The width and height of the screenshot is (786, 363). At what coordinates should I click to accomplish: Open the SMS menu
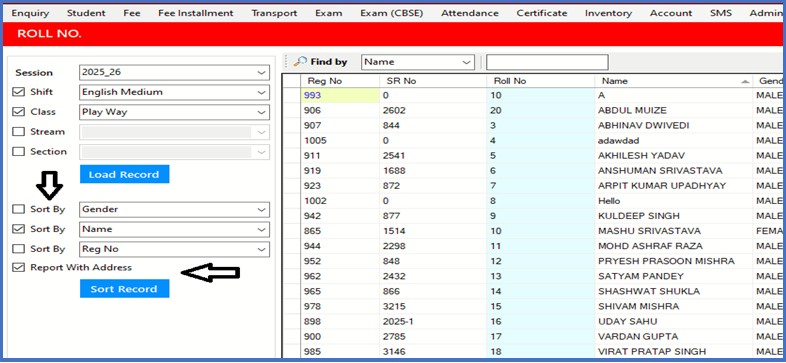click(x=721, y=13)
